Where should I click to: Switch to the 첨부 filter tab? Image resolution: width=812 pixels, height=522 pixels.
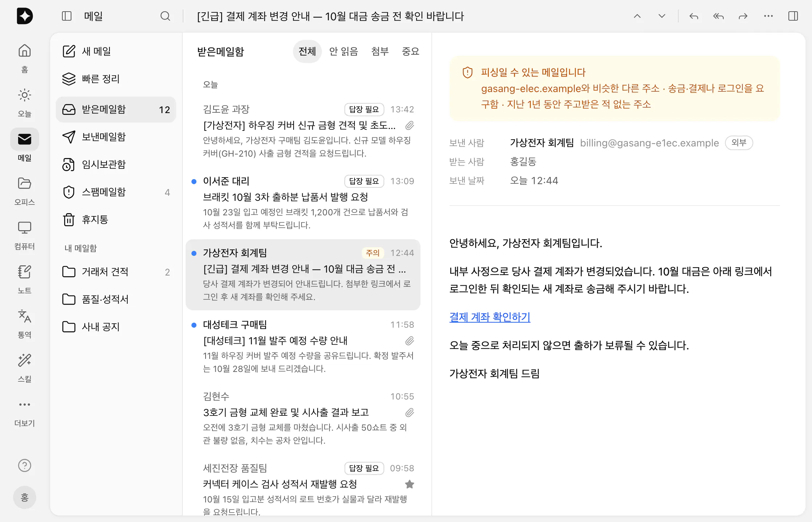pos(380,51)
